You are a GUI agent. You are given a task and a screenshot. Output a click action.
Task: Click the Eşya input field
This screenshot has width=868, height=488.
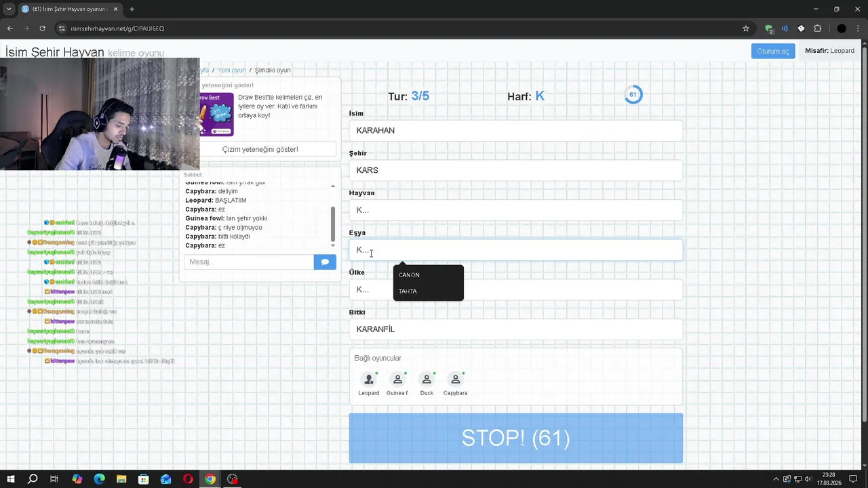coord(516,250)
